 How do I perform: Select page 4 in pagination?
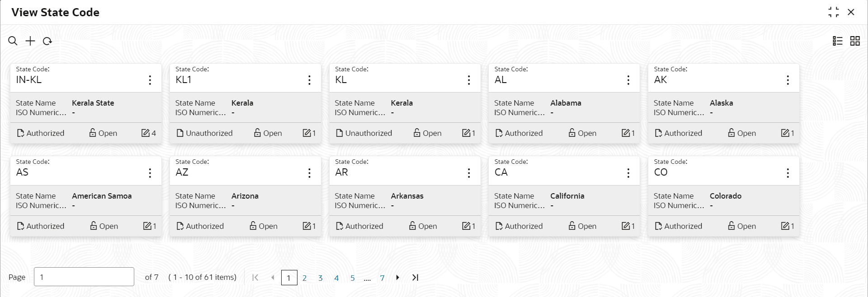pyautogui.click(x=336, y=278)
